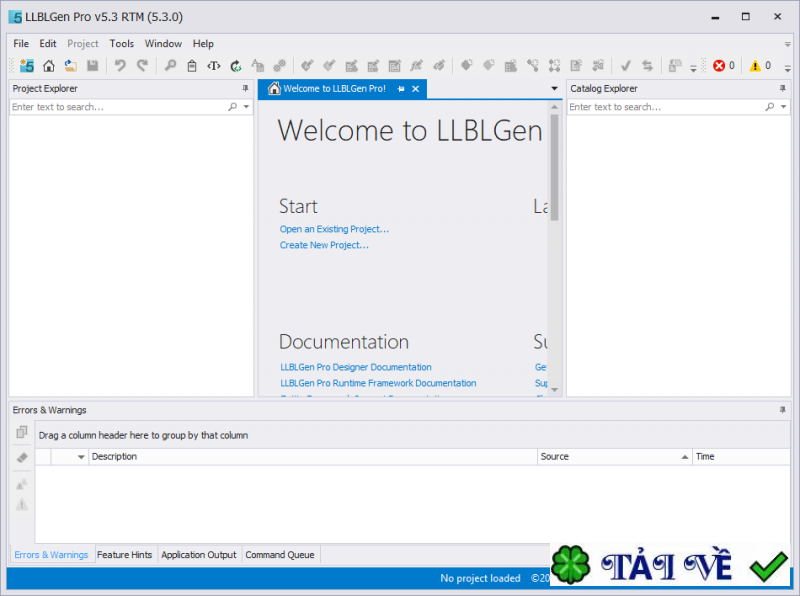
Task: Open LLBLGen Pro Runtime Framework Documentation link
Action: point(378,383)
